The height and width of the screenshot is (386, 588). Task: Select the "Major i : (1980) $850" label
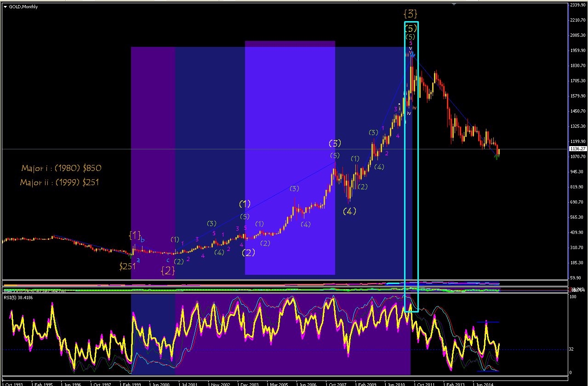61,168
